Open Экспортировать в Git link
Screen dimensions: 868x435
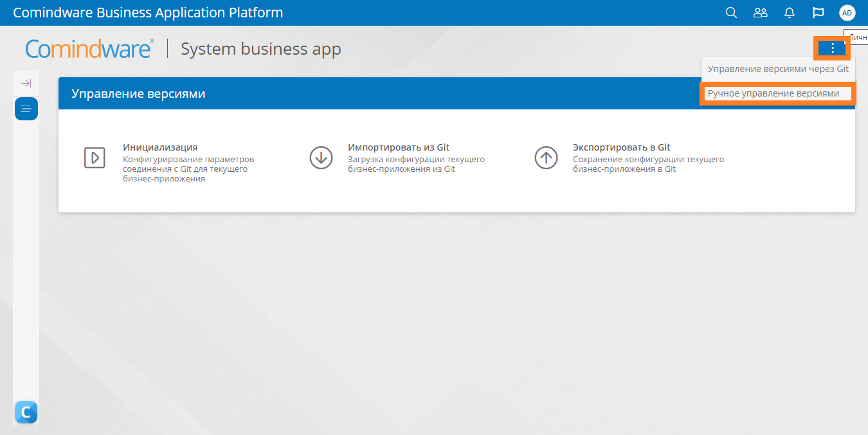[x=622, y=147]
